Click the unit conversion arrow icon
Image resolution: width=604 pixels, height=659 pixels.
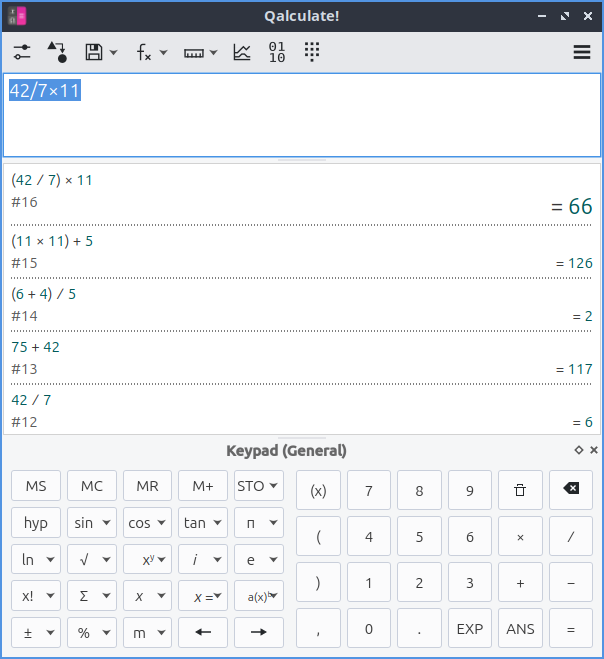coord(57,53)
